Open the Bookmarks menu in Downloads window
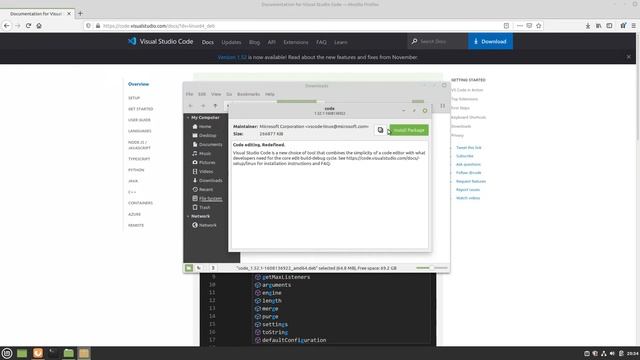 coord(248,94)
